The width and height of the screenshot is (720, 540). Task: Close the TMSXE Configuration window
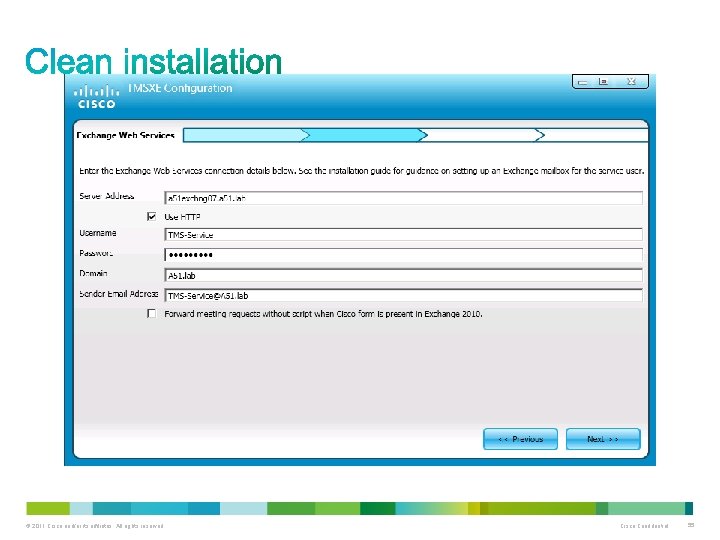[631, 81]
